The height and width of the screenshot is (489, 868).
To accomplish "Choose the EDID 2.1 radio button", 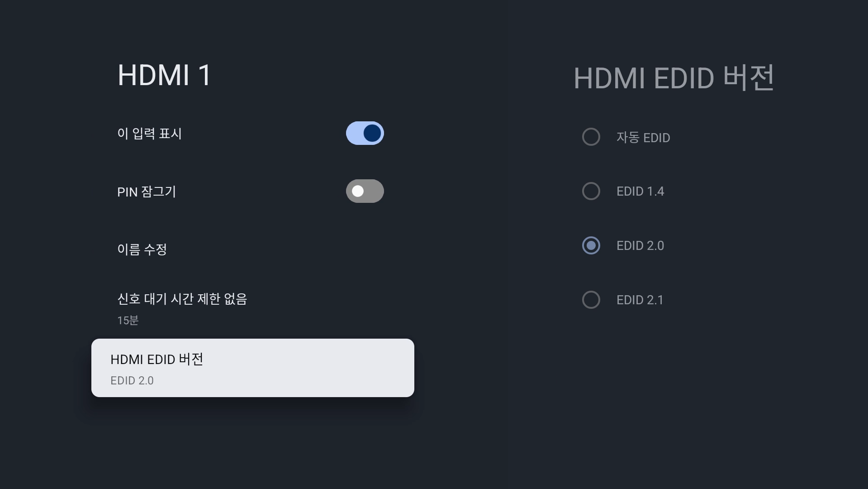I will pyautogui.click(x=591, y=300).
